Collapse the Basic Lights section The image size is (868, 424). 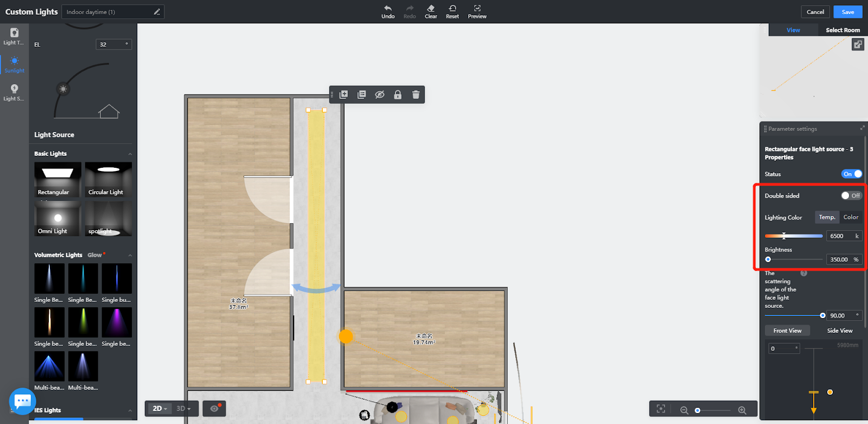(130, 154)
